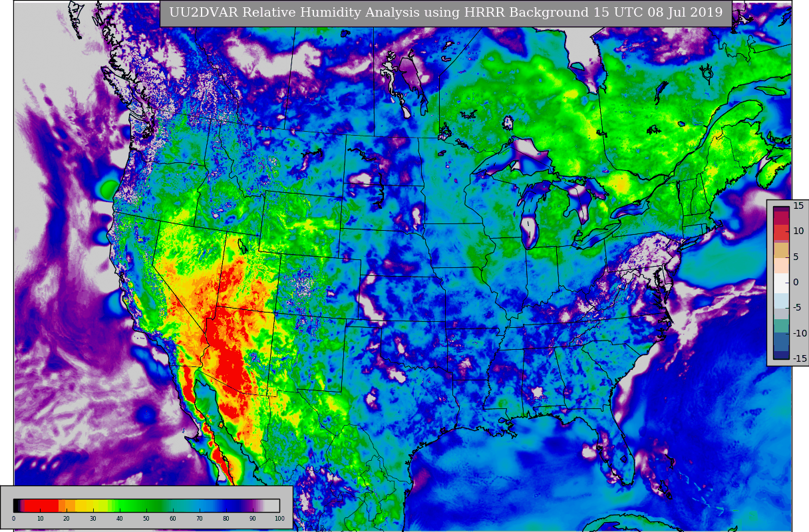
Task: Click the '-5' label on the right colorbar
Action: pos(797,308)
